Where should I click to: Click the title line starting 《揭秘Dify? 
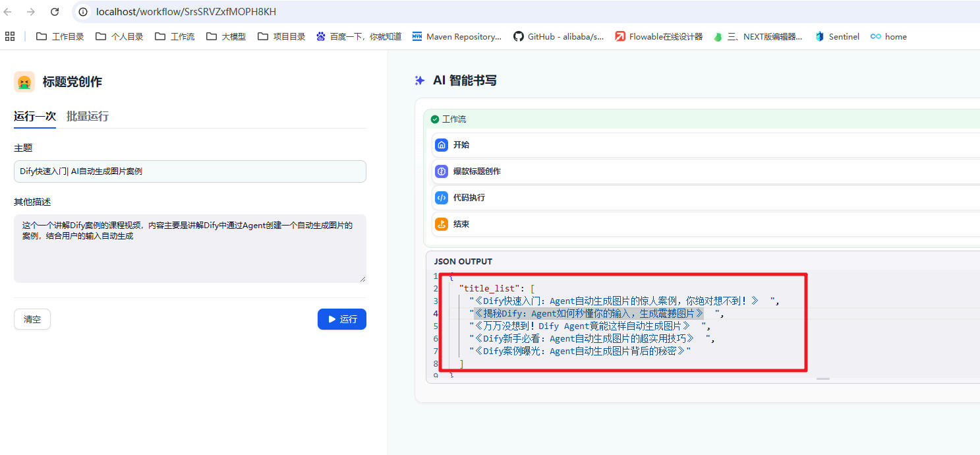coord(596,313)
